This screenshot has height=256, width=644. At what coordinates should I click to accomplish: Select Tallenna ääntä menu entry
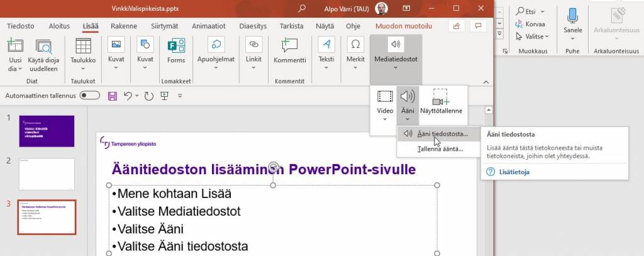tap(438, 148)
